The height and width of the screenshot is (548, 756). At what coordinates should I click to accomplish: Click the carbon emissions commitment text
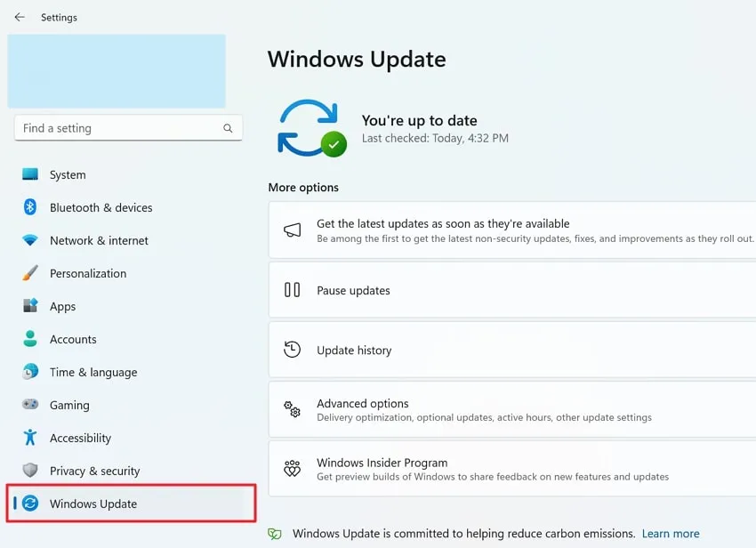pos(463,534)
